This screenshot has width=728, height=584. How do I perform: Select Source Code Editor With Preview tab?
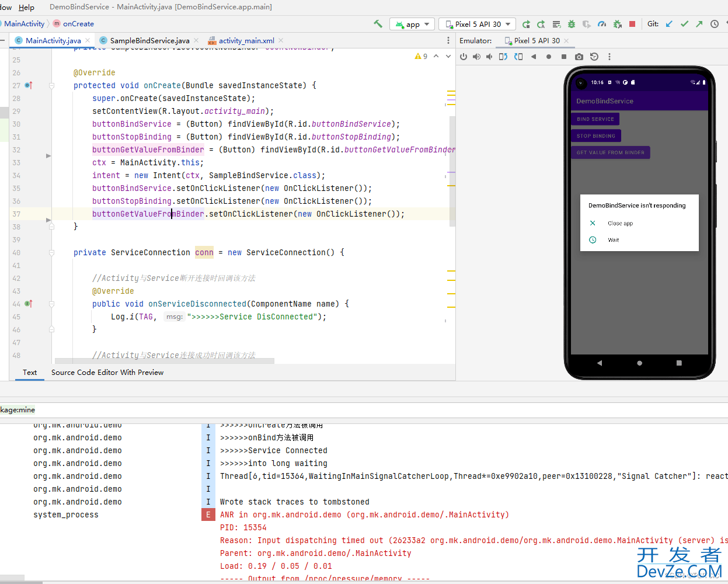click(107, 372)
